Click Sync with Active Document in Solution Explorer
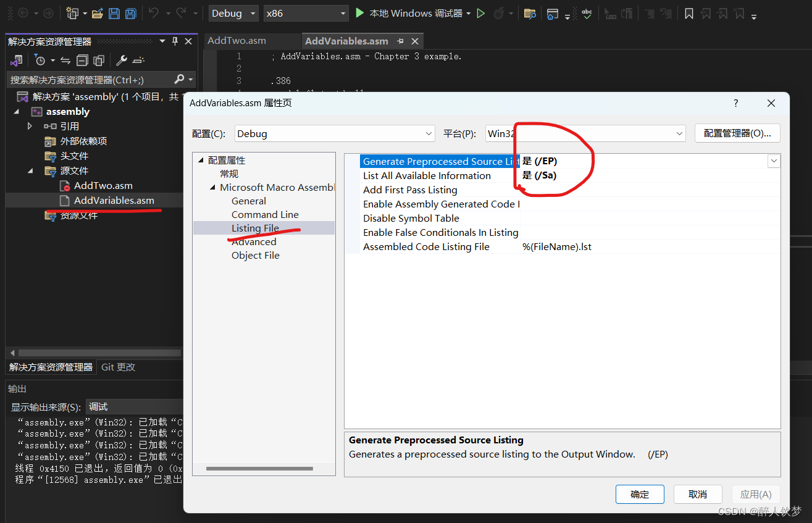The height and width of the screenshot is (523, 812). (x=66, y=61)
